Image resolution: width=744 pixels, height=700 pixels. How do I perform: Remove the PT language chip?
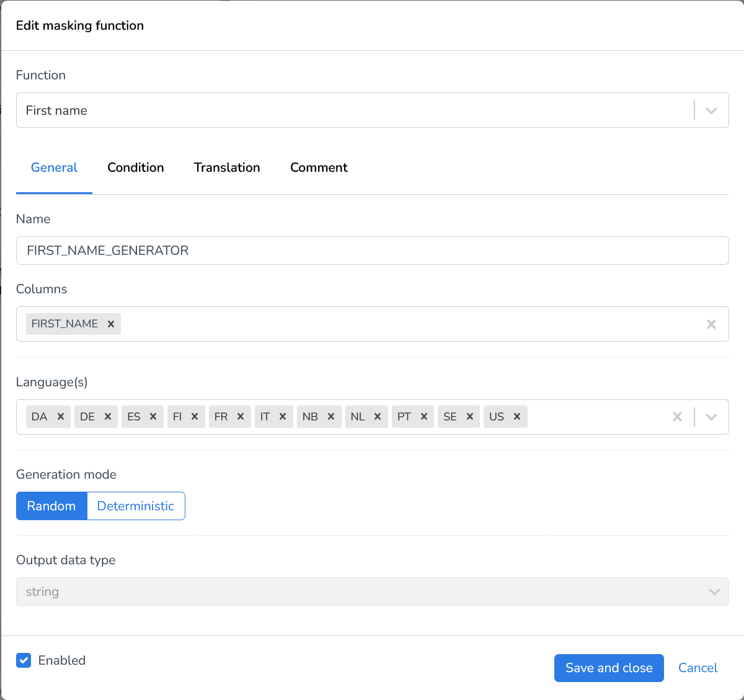coord(424,416)
